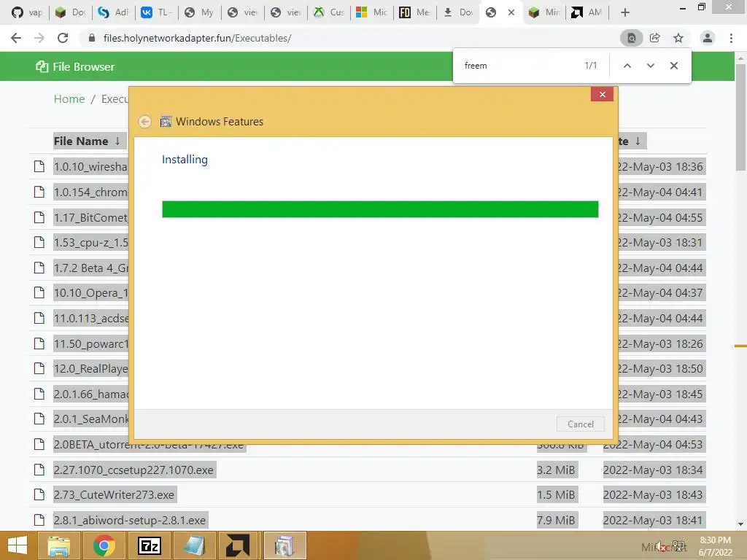Switch to the AMD 'AM' tab
The height and width of the screenshot is (560, 747).
pyautogui.click(x=587, y=13)
